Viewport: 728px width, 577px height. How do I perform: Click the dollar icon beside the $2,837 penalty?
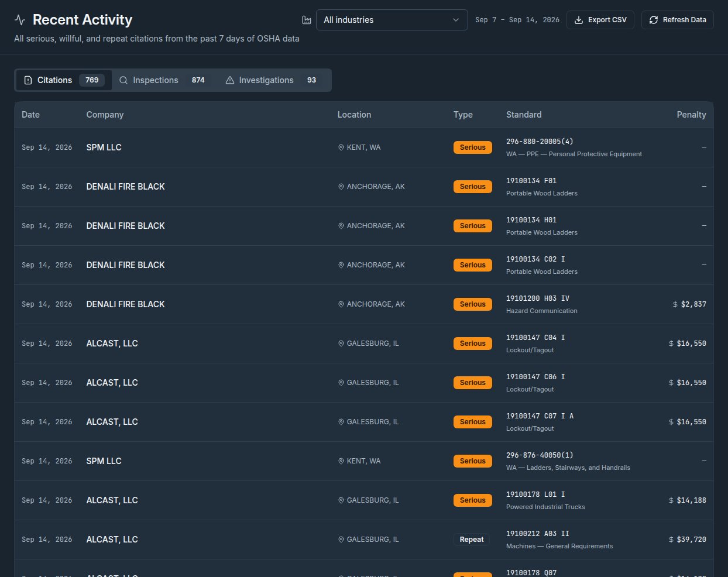click(x=675, y=304)
